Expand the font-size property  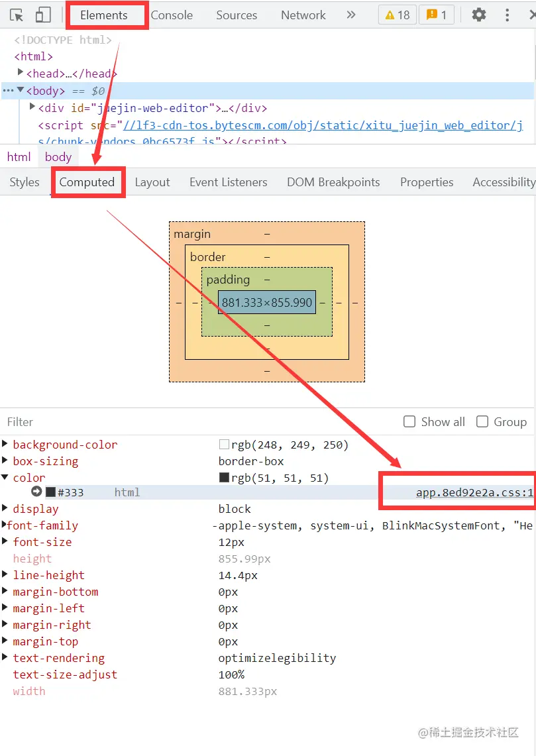5,541
